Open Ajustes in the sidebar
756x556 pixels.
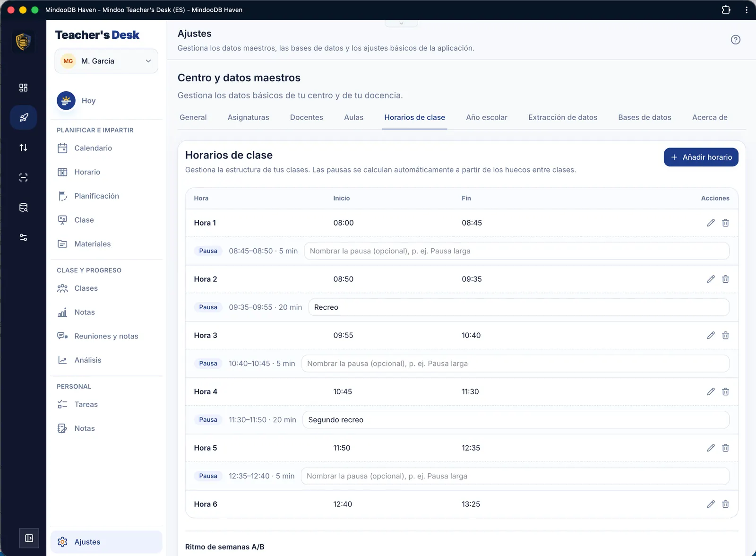pyautogui.click(x=106, y=542)
